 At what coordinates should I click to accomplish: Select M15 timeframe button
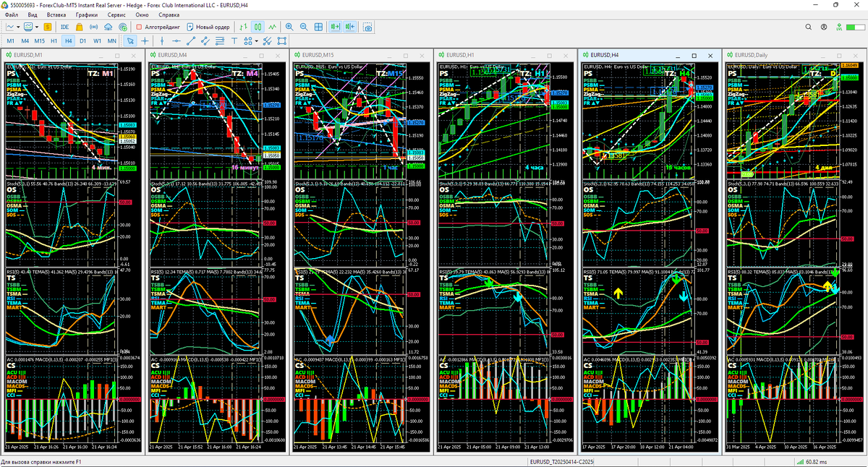pyautogui.click(x=40, y=41)
